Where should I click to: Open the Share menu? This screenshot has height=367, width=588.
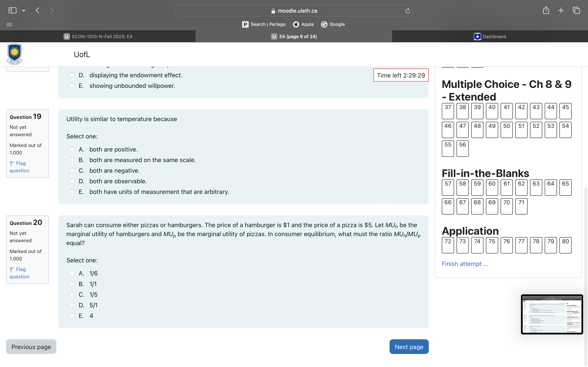coord(546,10)
